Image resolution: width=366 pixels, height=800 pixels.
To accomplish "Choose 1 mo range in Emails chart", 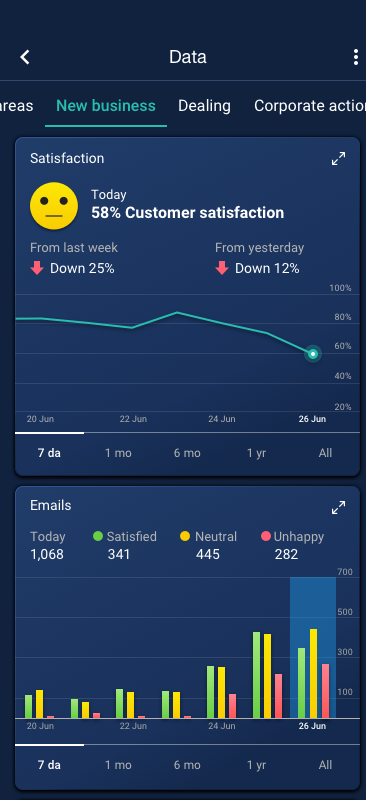I will (x=118, y=765).
